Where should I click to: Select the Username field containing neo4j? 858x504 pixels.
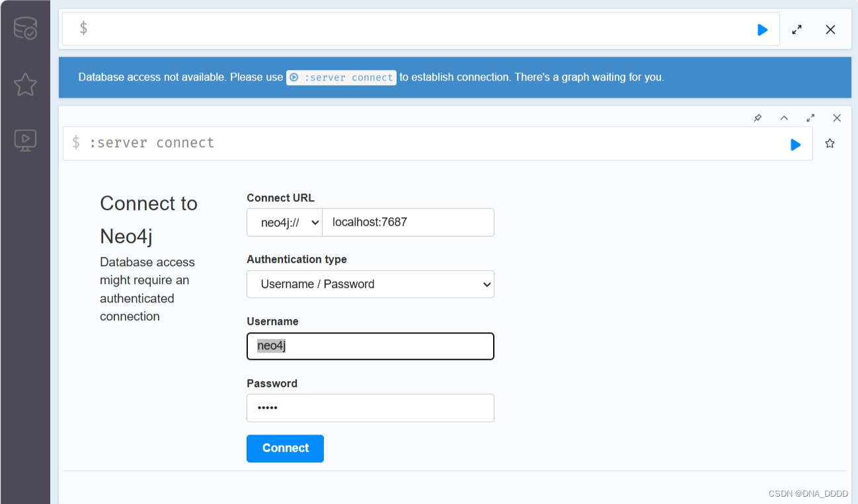click(370, 346)
